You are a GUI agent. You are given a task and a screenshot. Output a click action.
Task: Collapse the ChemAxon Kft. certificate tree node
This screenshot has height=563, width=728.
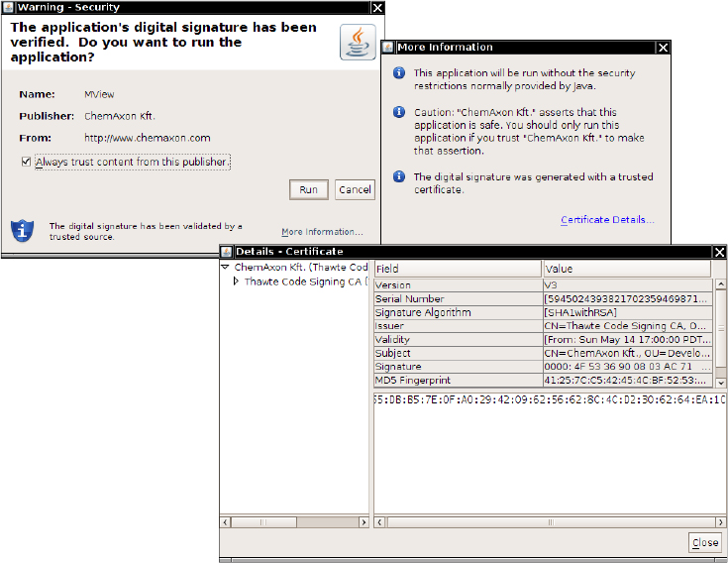(226, 268)
